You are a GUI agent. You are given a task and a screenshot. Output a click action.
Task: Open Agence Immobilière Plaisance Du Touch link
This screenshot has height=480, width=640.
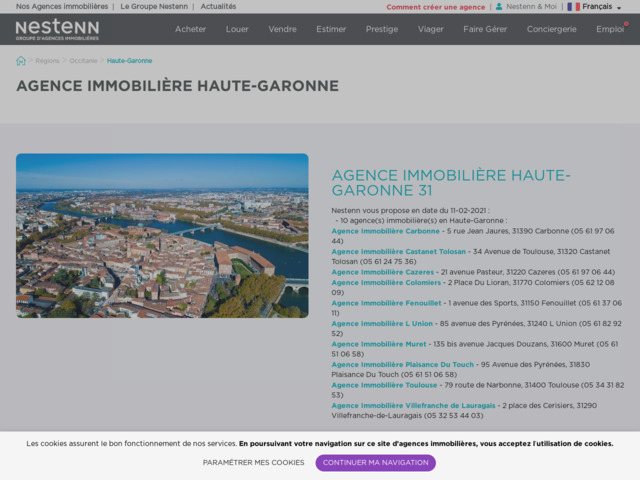[402, 364]
